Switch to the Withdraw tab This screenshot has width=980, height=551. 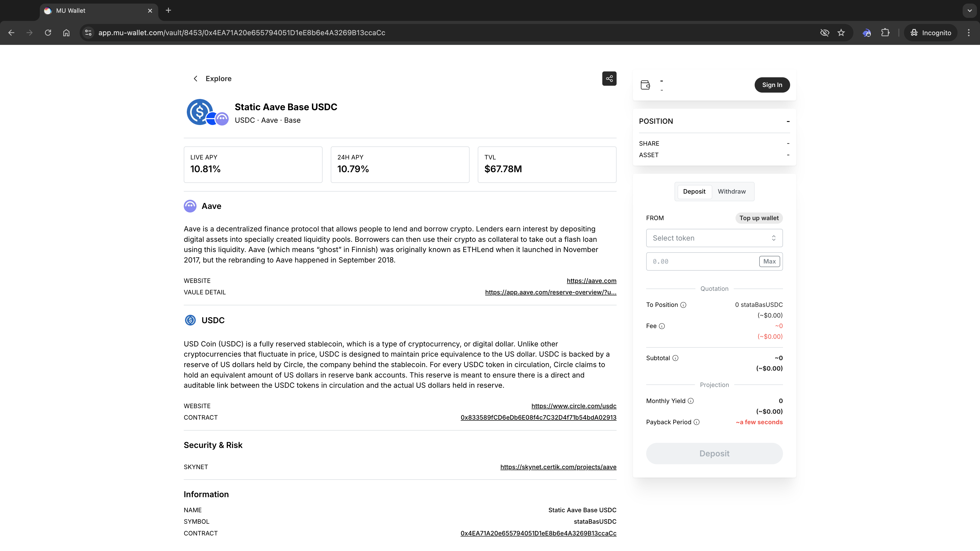[x=732, y=192]
